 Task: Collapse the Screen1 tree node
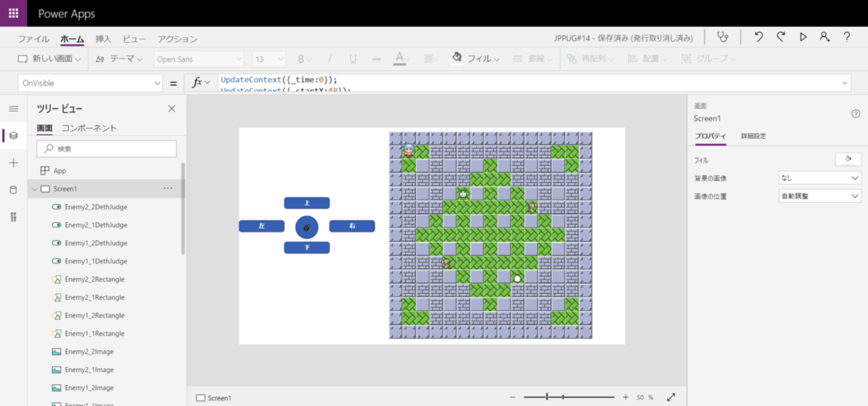35,189
